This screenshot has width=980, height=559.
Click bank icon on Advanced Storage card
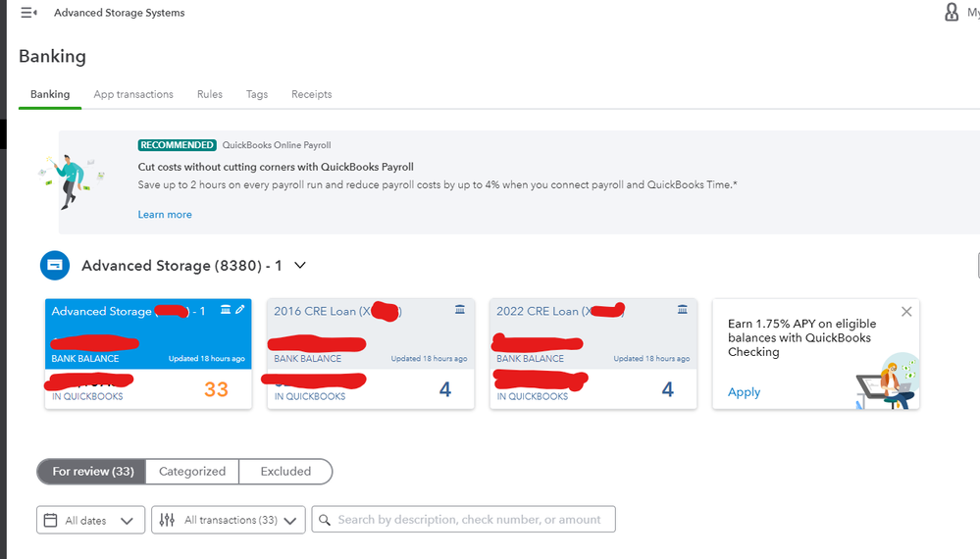pyautogui.click(x=226, y=310)
